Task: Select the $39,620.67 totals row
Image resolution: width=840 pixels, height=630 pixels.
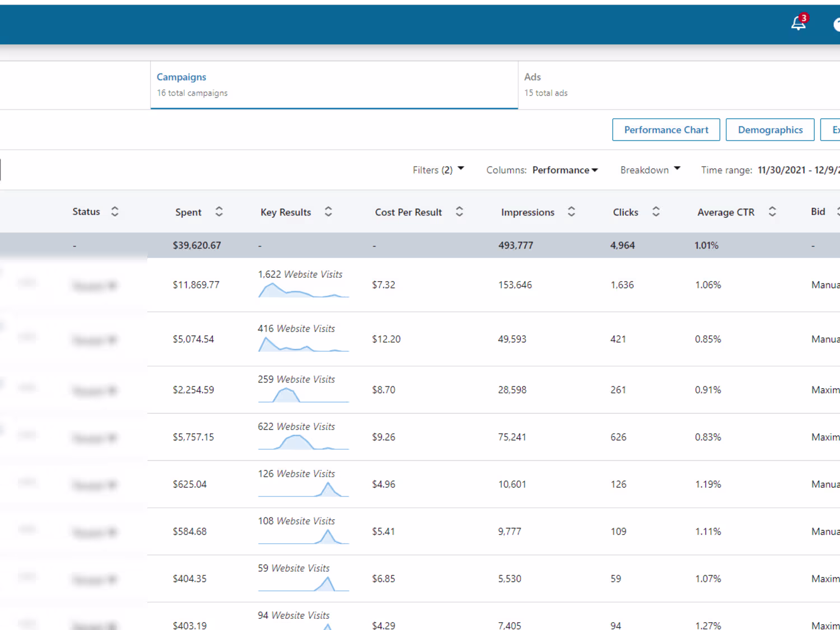Action: pos(420,245)
